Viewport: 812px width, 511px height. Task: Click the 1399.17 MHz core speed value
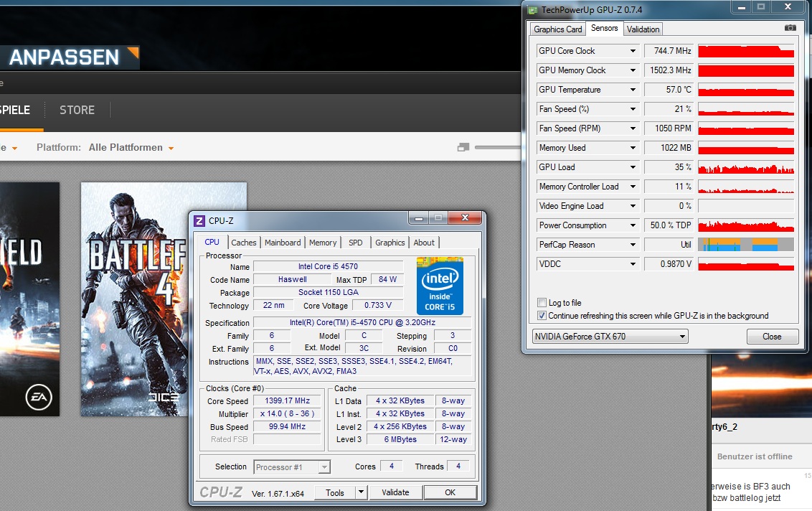click(x=287, y=400)
